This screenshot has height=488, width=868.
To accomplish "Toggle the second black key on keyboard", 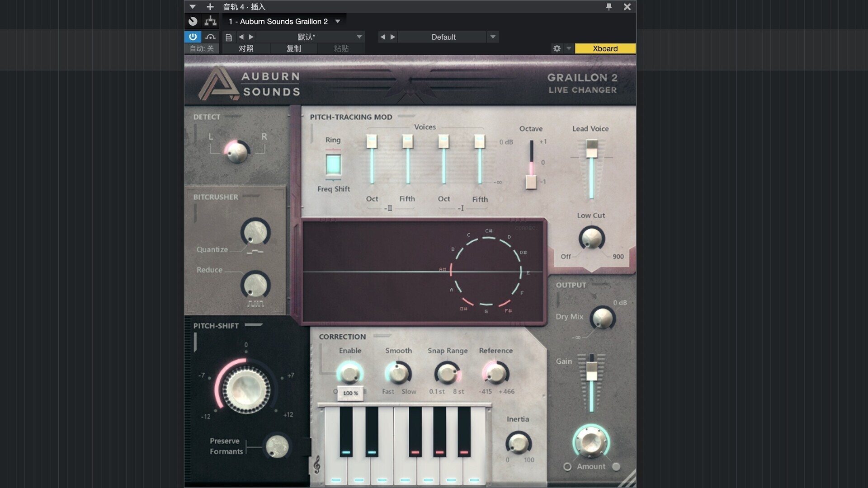I will click(372, 431).
